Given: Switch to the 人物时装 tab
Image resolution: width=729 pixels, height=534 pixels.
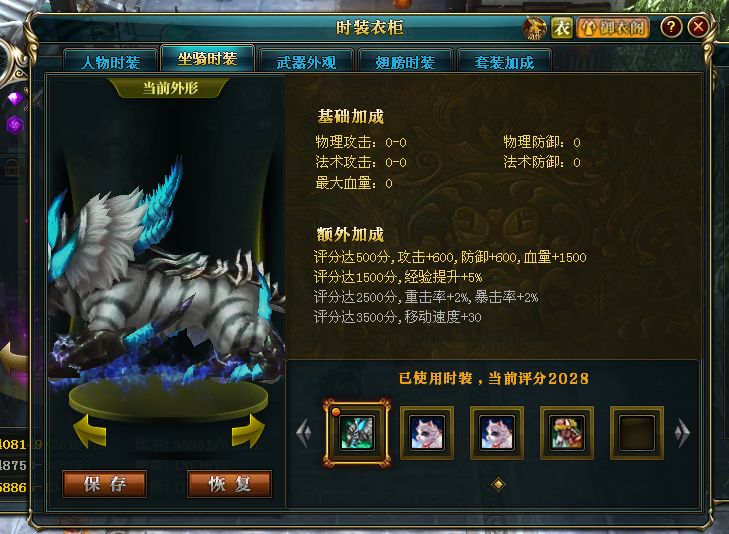Looking at the screenshot, I should (x=111, y=61).
